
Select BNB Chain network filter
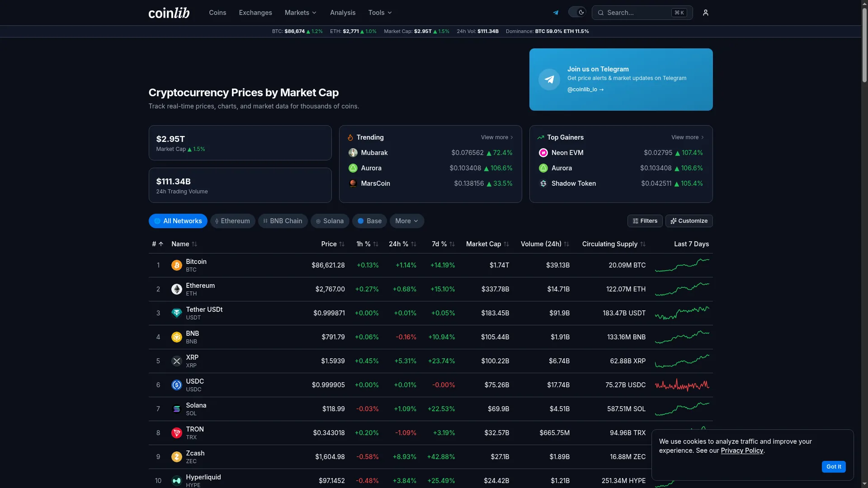pyautogui.click(x=283, y=221)
